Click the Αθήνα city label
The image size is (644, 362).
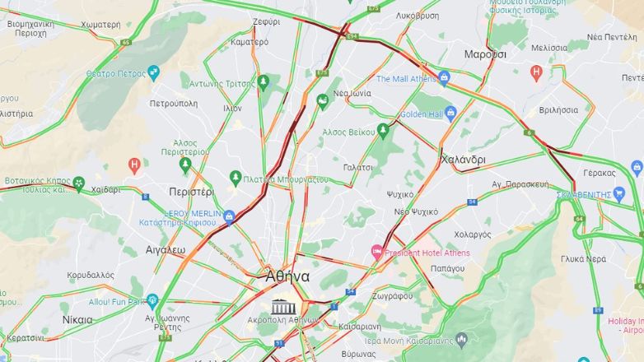click(287, 276)
